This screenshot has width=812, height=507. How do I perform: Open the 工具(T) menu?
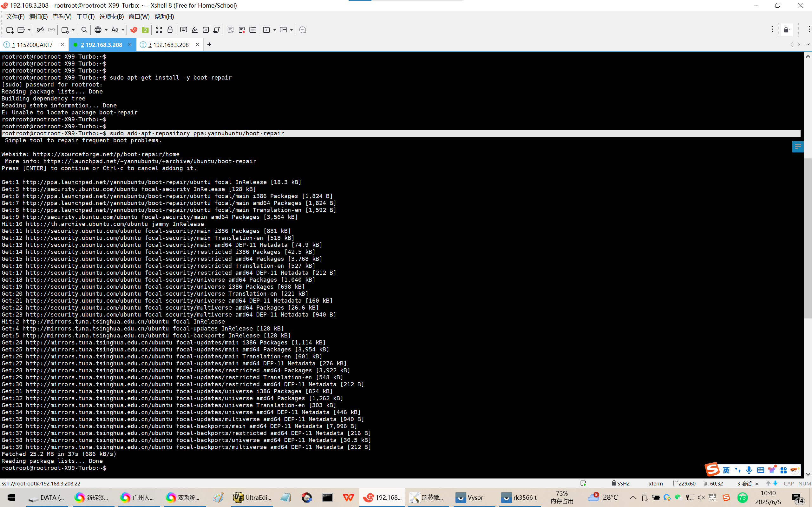coord(85,16)
